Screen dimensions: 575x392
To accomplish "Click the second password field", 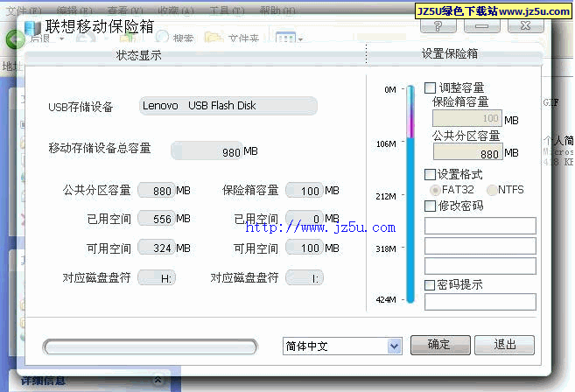I will [480, 246].
